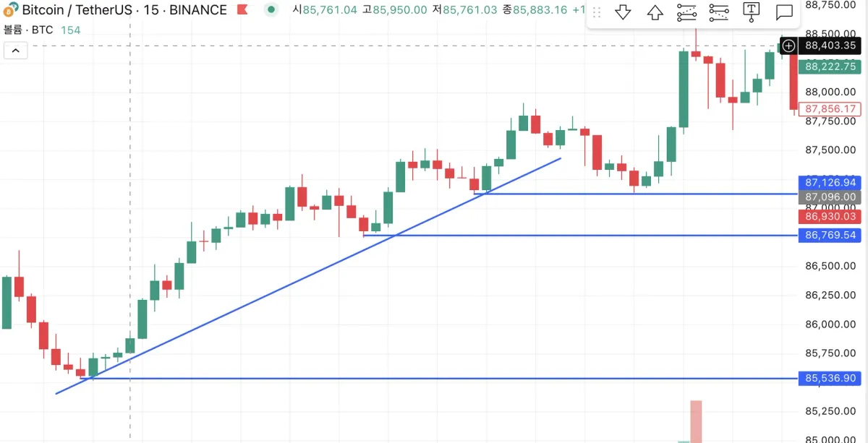Viewport: 868px width, 443px height.
Task: Click the green market status dot
Action: pyautogui.click(x=271, y=10)
